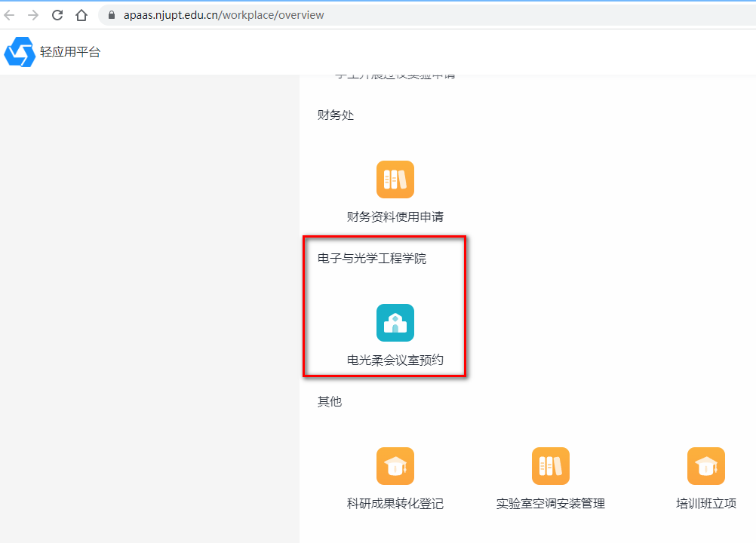Open the 实验室空调安装管理 text link

click(x=551, y=504)
